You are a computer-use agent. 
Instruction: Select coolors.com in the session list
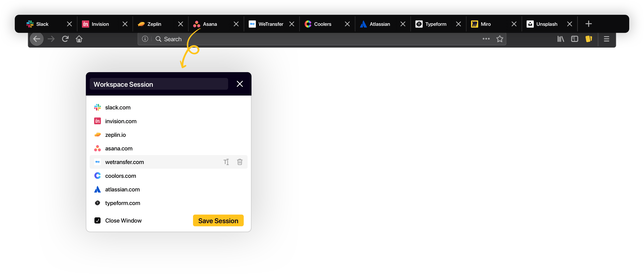(169, 176)
